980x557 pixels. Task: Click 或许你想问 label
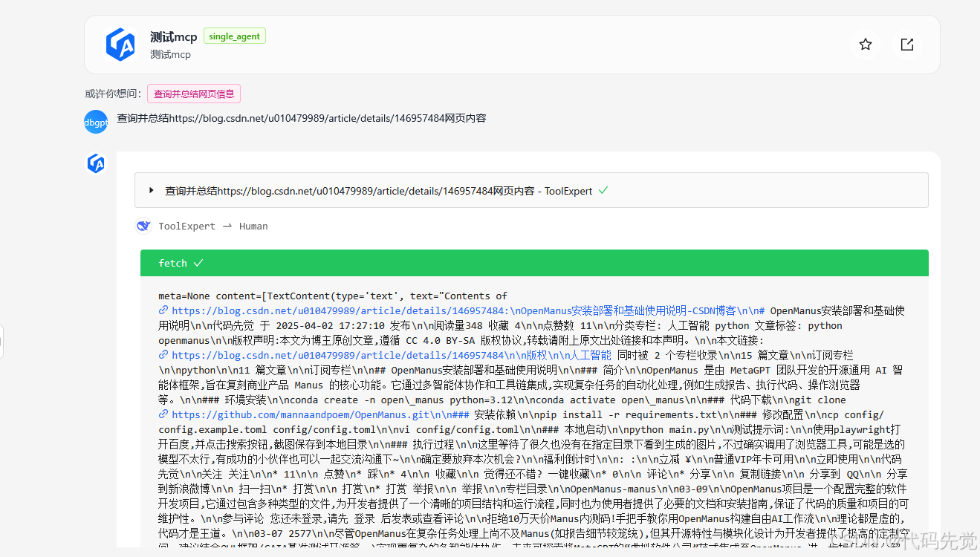coord(113,94)
